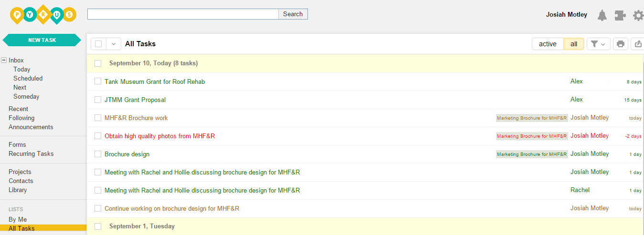The width and height of the screenshot is (644, 235).
Task: Click the red Marketing Brochure for MHF&R tag
Action: click(x=532, y=136)
